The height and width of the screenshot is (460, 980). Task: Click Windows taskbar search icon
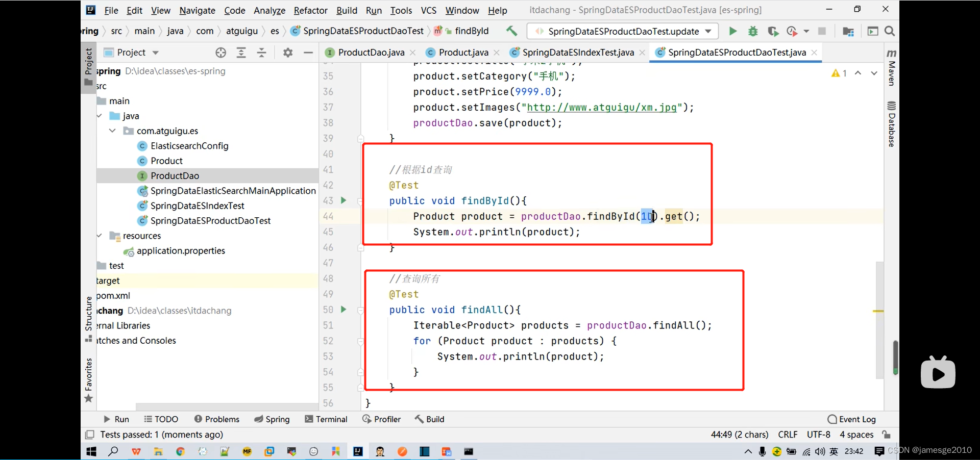click(113, 451)
